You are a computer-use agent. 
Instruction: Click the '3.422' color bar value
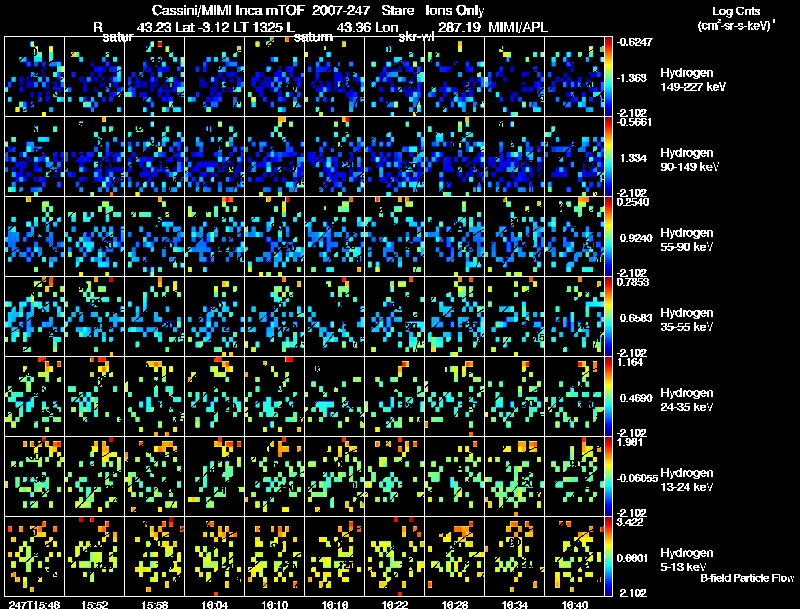pyautogui.click(x=631, y=522)
